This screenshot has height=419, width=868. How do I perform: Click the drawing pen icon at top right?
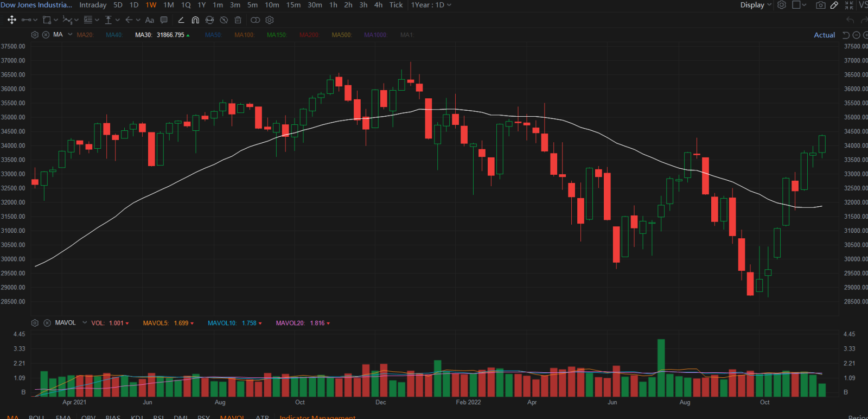834,5
